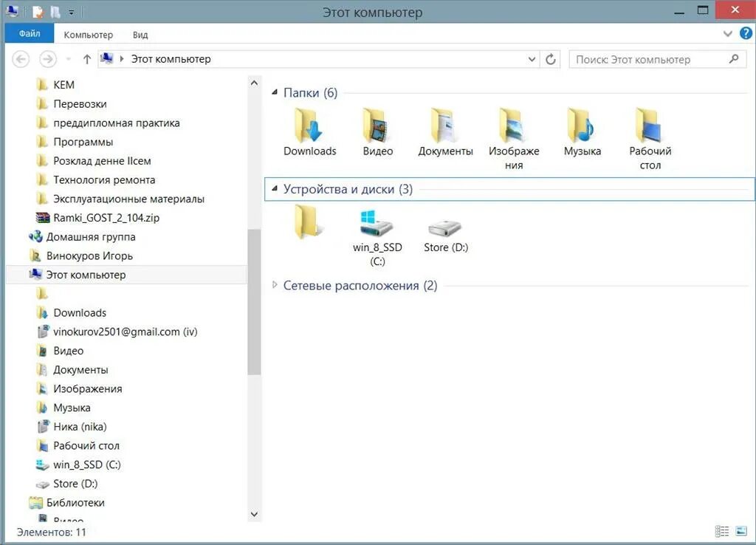Select Библиотеки in navigation pane
This screenshot has width=756, height=545.
point(75,503)
